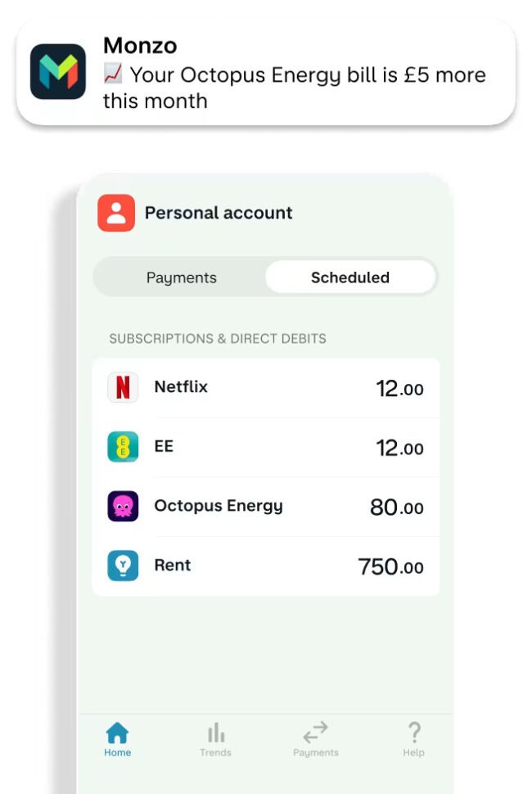532x794 pixels.
Task: Open the Personal account title
Action: pyautogui.click(x=219, y=213)
